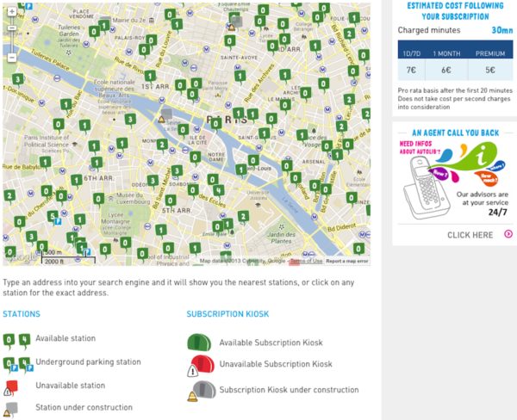Click the map zoom out minus button

[x=12, y=58]
